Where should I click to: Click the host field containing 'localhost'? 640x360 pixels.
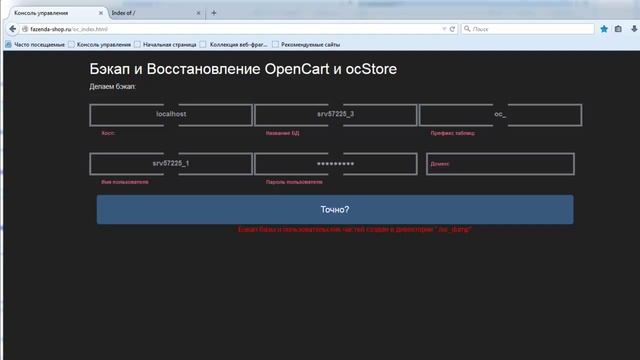point(171,115)
